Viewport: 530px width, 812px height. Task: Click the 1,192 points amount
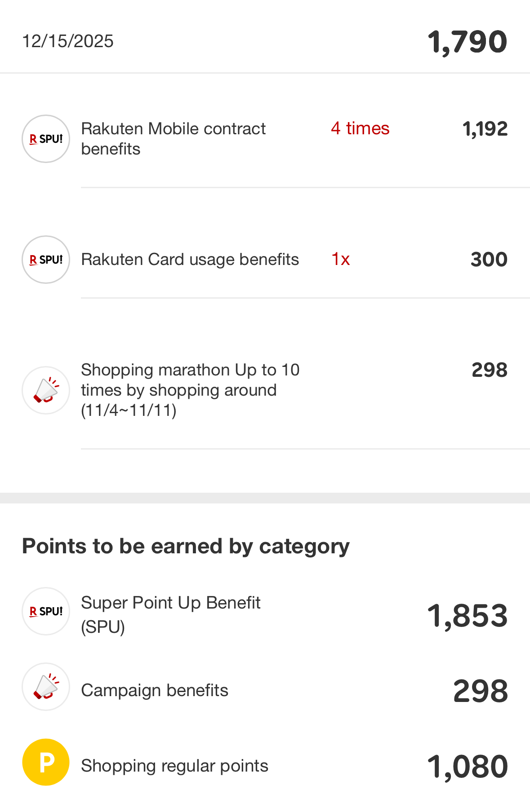click(x=485, y=129)
